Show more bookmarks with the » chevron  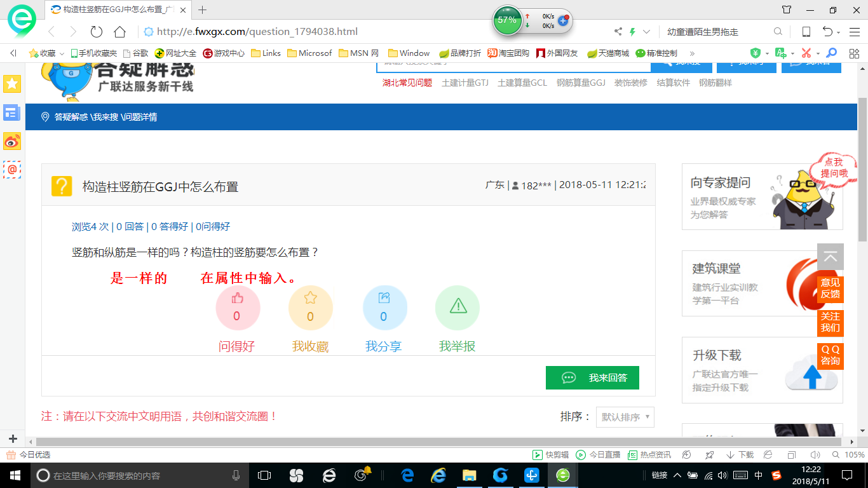[692, 53]
